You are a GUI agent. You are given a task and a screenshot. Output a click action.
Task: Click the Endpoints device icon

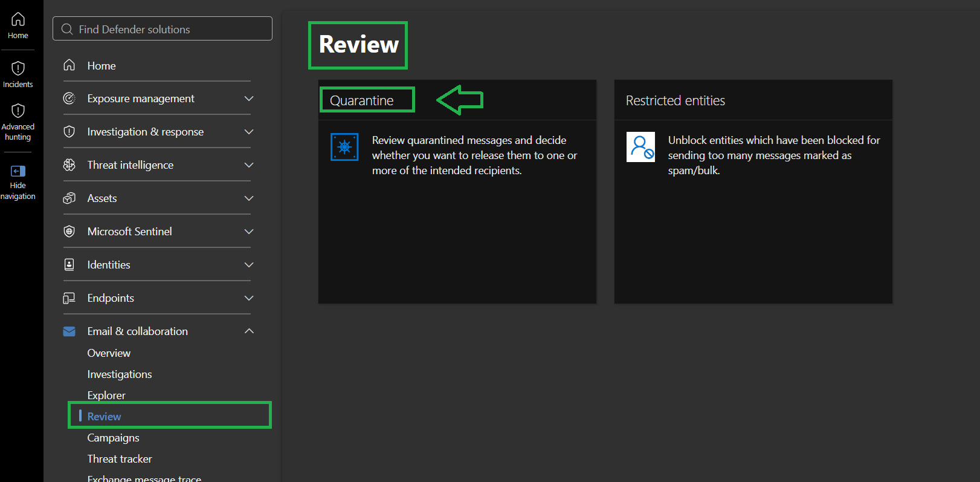(x=69, y=298)
